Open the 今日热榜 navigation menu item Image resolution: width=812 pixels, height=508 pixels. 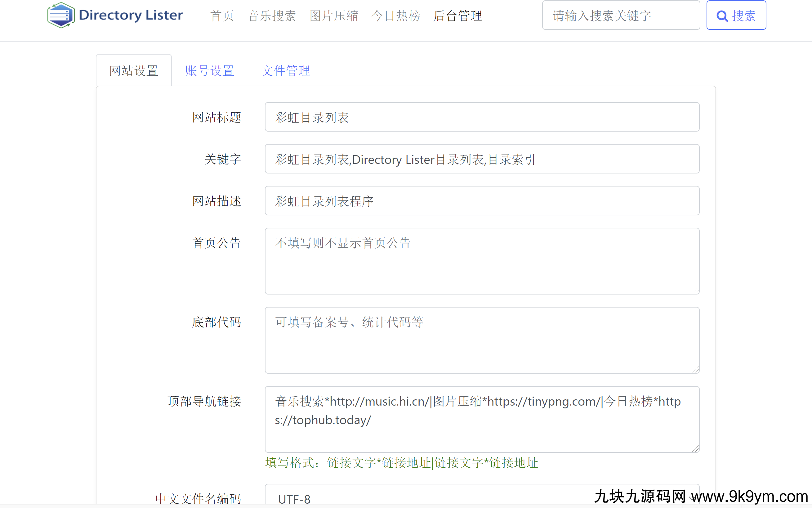396,16
